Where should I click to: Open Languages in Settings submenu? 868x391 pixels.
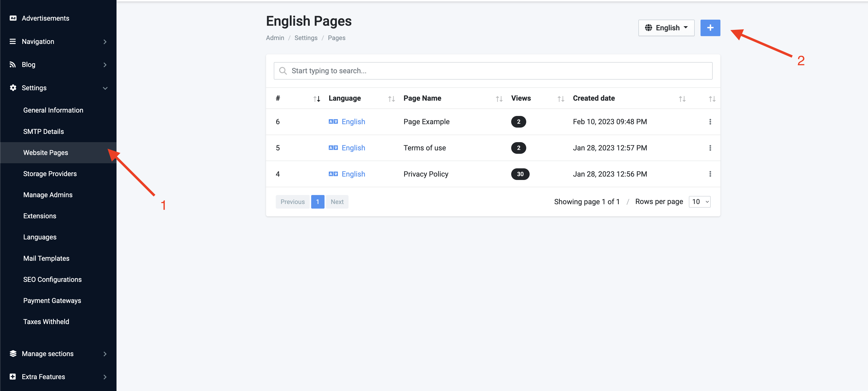(x=40, y=237)
